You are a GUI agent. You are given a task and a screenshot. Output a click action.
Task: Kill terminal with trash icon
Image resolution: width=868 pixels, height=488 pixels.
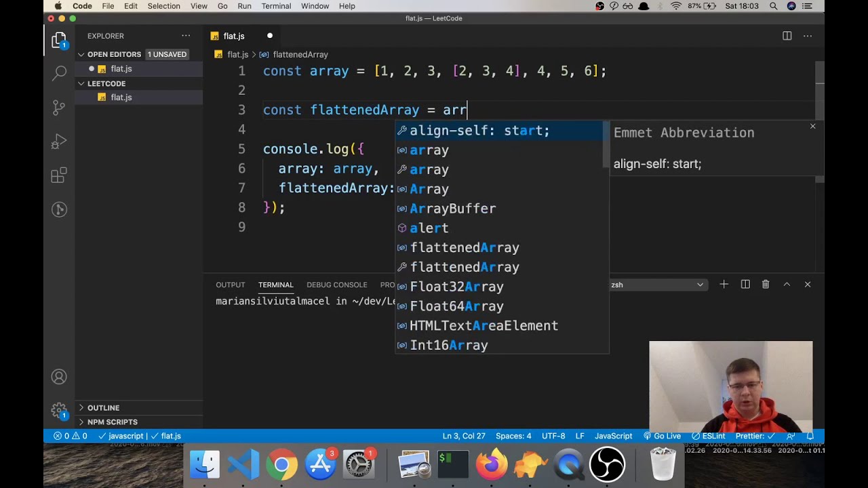pos(766,285)
